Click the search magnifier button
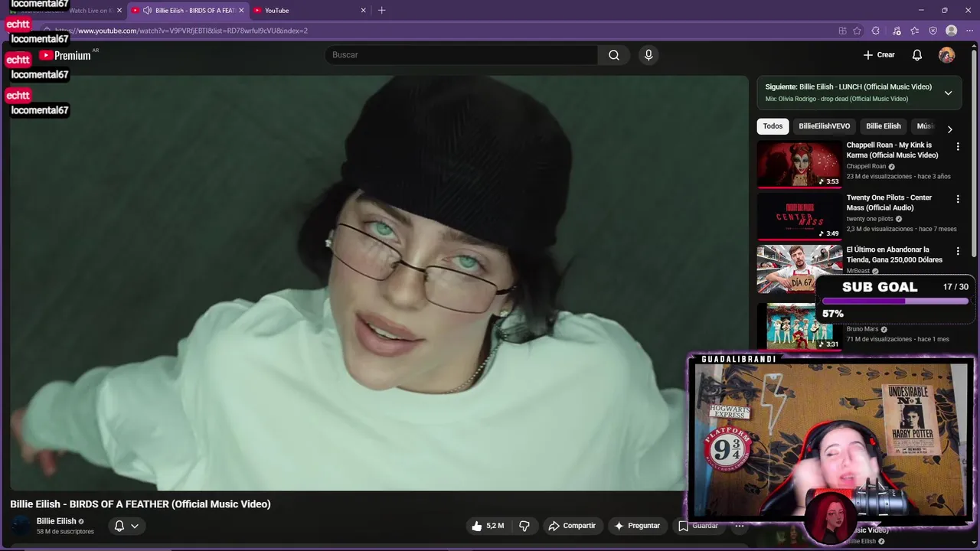Image resolution: width=980 pixels, height=551 pixels. click(x=614, y=55)
